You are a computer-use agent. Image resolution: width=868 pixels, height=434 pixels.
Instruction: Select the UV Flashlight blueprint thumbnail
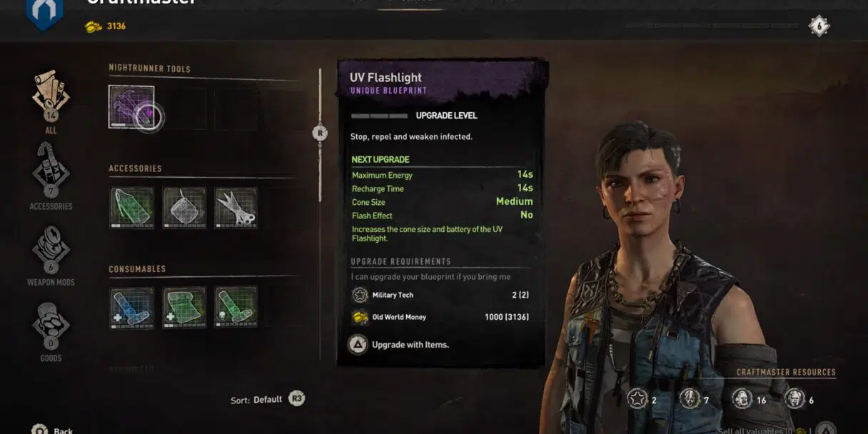coord(131,107)
